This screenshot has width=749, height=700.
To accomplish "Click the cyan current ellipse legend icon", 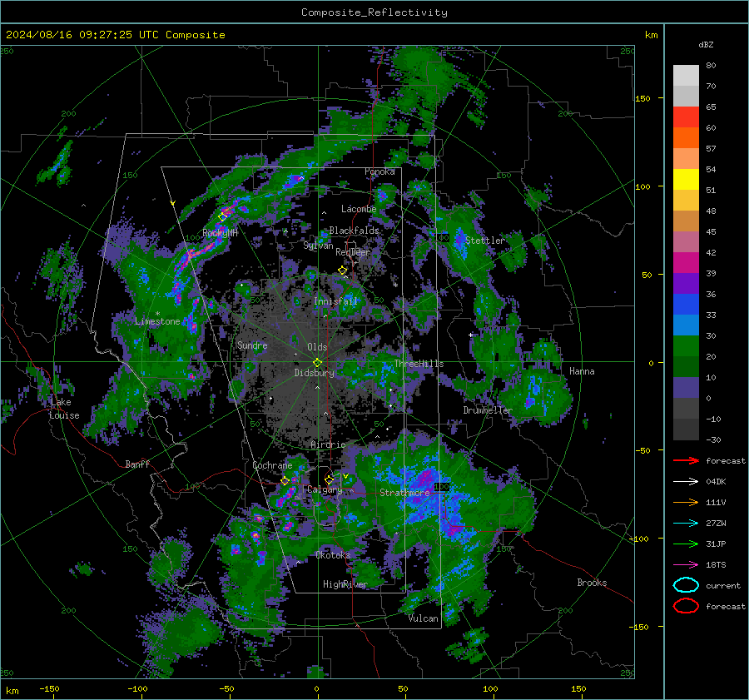I will [686, 585].
